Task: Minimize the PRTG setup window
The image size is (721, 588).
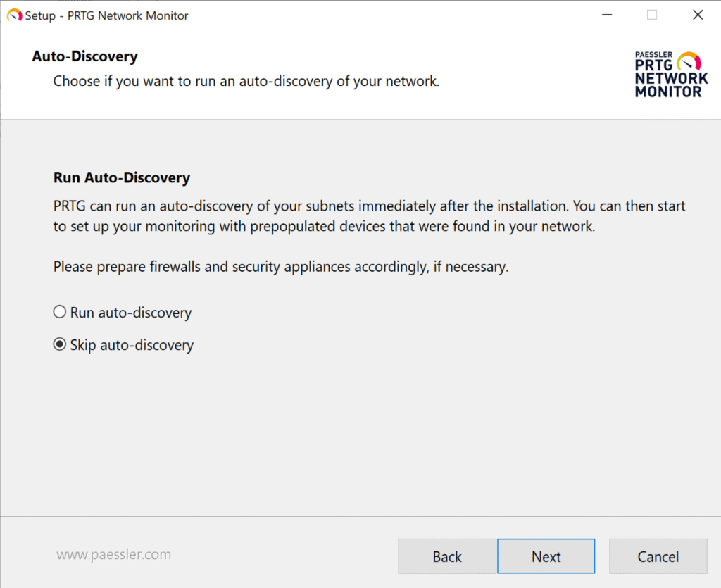Action: [x=606, y=15]
